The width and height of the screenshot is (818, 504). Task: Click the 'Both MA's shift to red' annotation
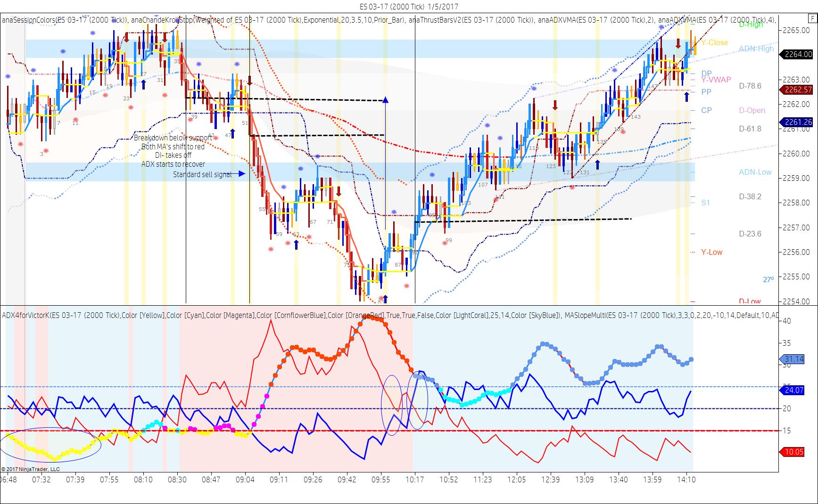[x=173, y=146]
